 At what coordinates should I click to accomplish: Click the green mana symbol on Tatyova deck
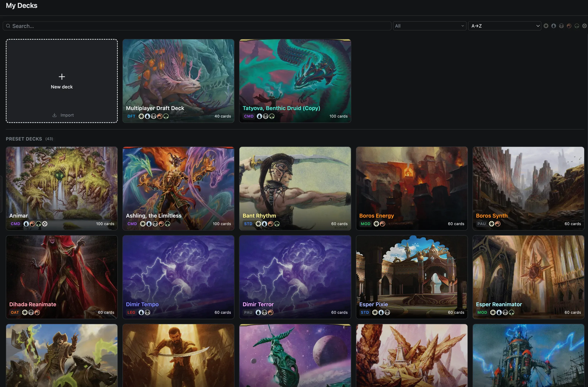(271, 116)
